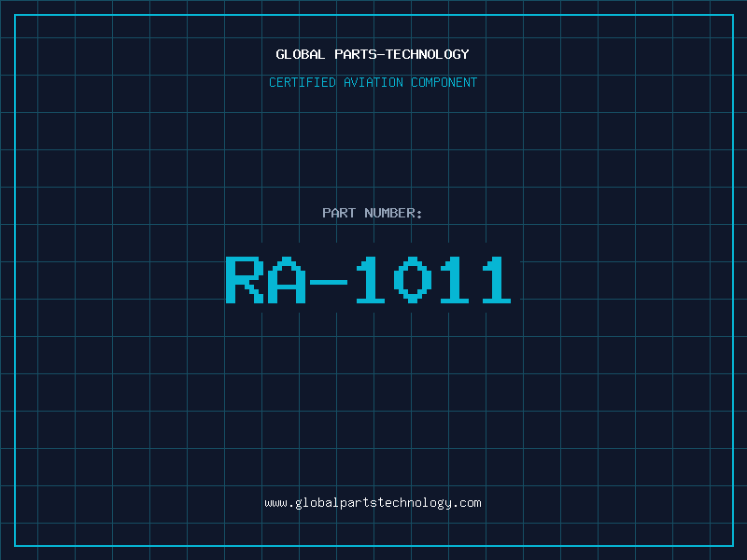Image resolution: width=747 pixels, height=560 pixels.
Task: Open the www.globalpartstechnology.com website link
Action: (373, 503)
